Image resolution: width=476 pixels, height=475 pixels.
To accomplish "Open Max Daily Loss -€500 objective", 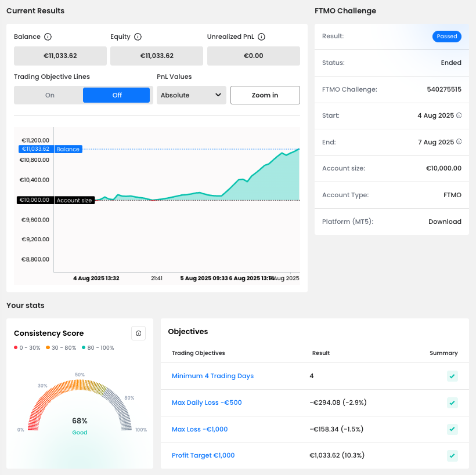I will pos(207,403).
